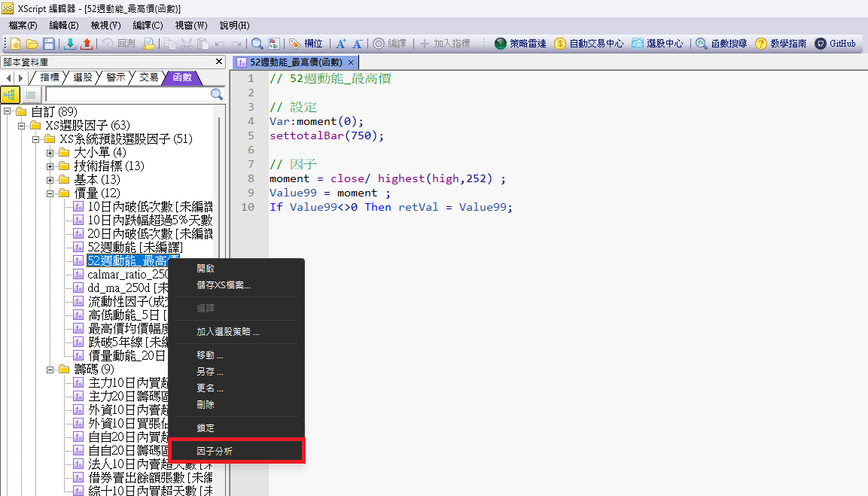Switch to the 選股 tab

[x=83, y=77]
